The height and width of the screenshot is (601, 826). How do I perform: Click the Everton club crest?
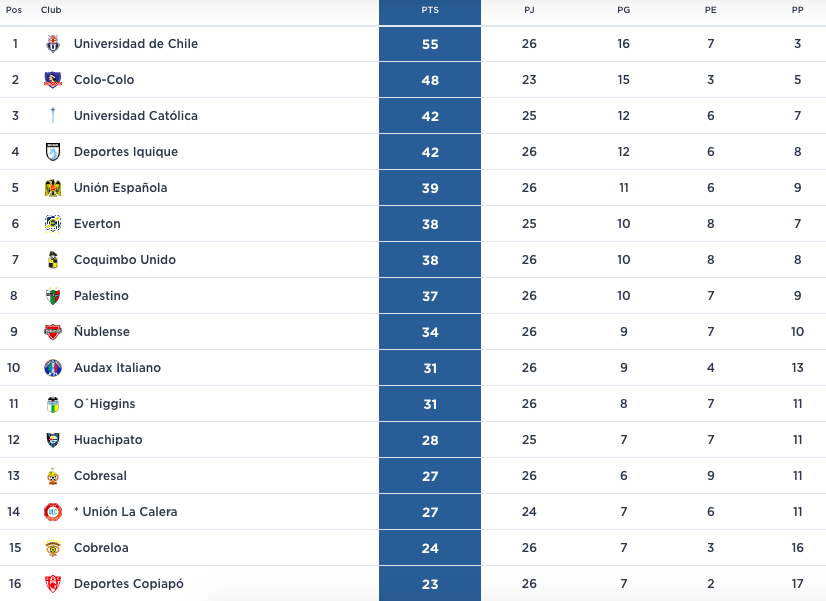53,224
